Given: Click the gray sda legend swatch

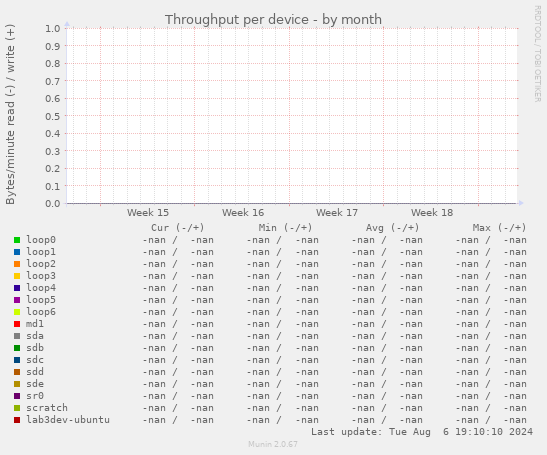Looking at the screenshot, I should tap(17, 336).
